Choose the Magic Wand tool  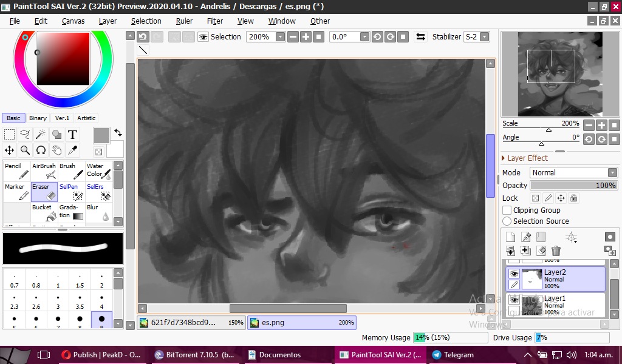click(x=41, y=135)
